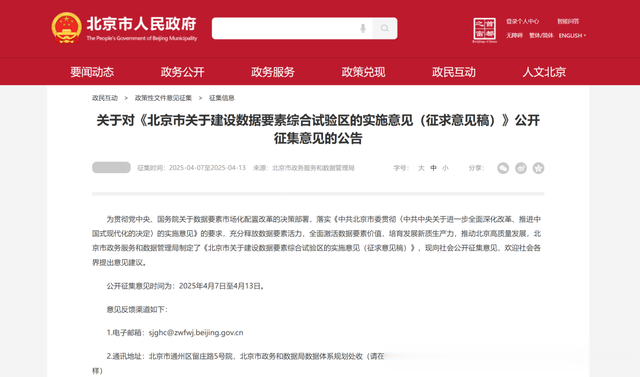This screenshot has height=377, width=640.
Task: Click the microphone voice search icon
Action: pos(363,29)
